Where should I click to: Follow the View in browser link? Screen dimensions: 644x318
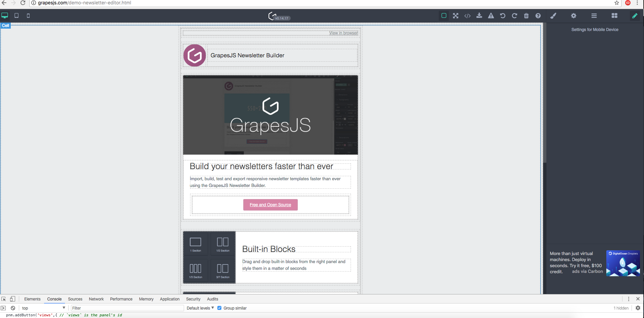pyautogui.click(x=343, y=33)
